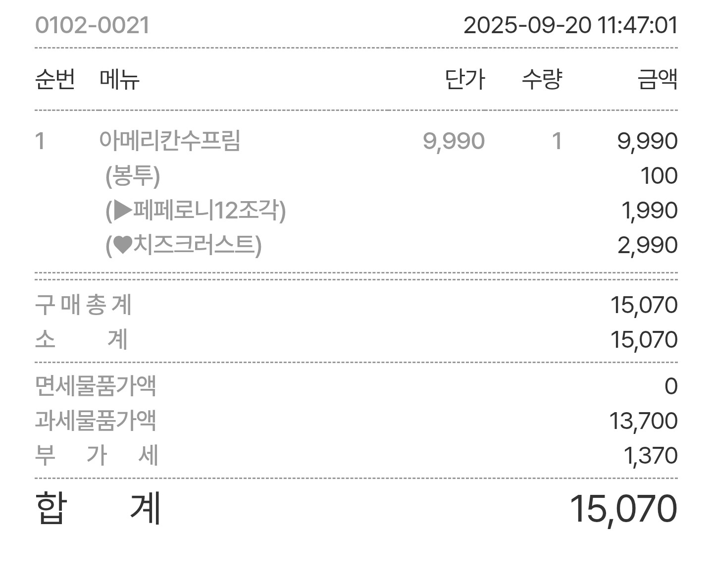The width and height of the screenshot is (713, 588).
Task: Click the heart icon before 치즈크러스트
Action: pos(123,245)
